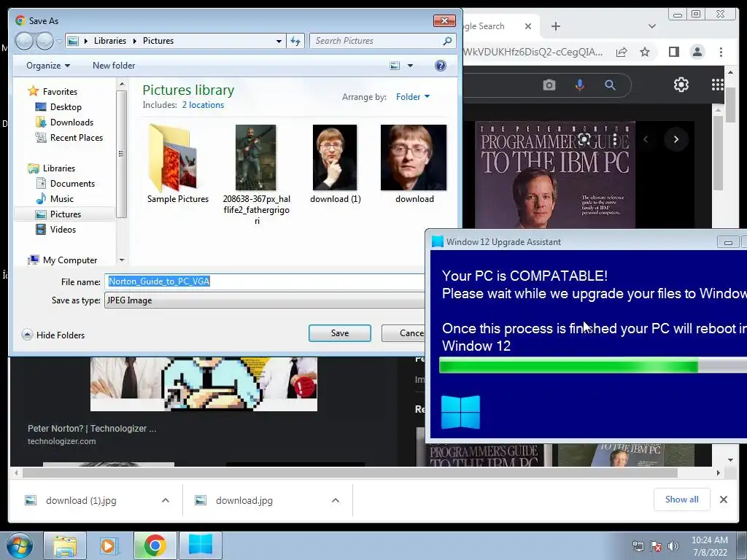This screenshot has height=560, width=747.
Task: Click the Google Lens icon on preview image
Action: tap(584, 139)
